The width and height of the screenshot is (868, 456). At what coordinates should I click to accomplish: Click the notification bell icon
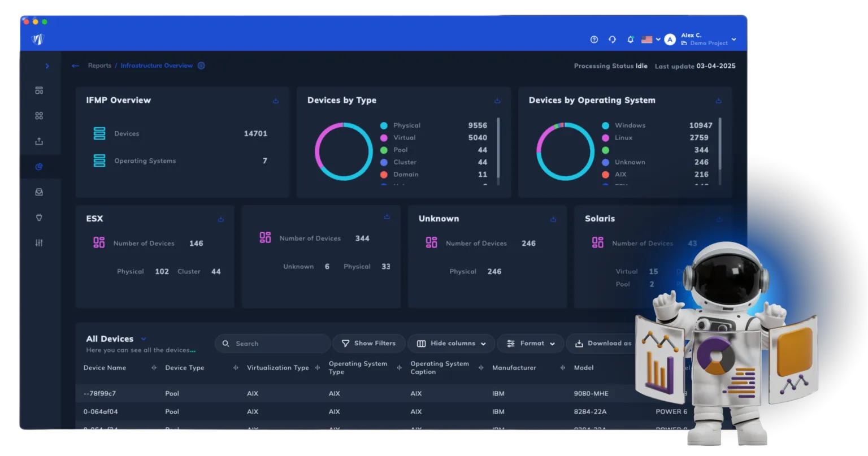point(631,40)
